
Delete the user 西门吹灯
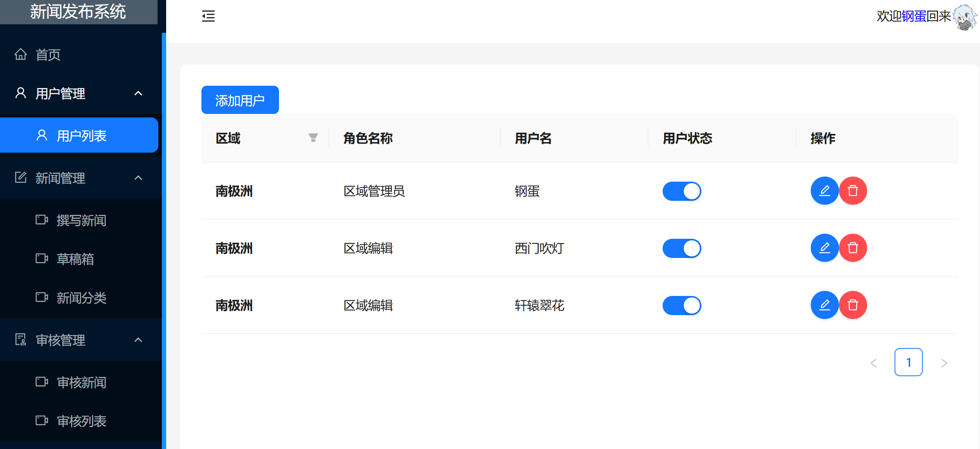click(x=853, y=248)
